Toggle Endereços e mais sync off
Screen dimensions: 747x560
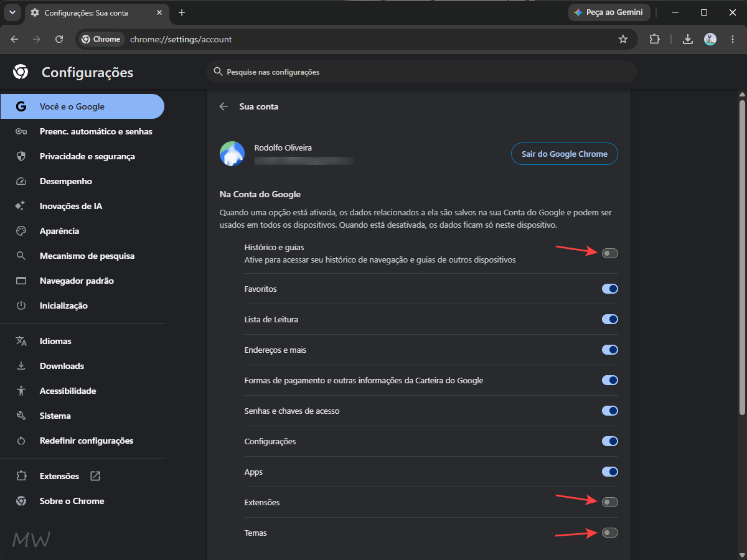point(610,350)
